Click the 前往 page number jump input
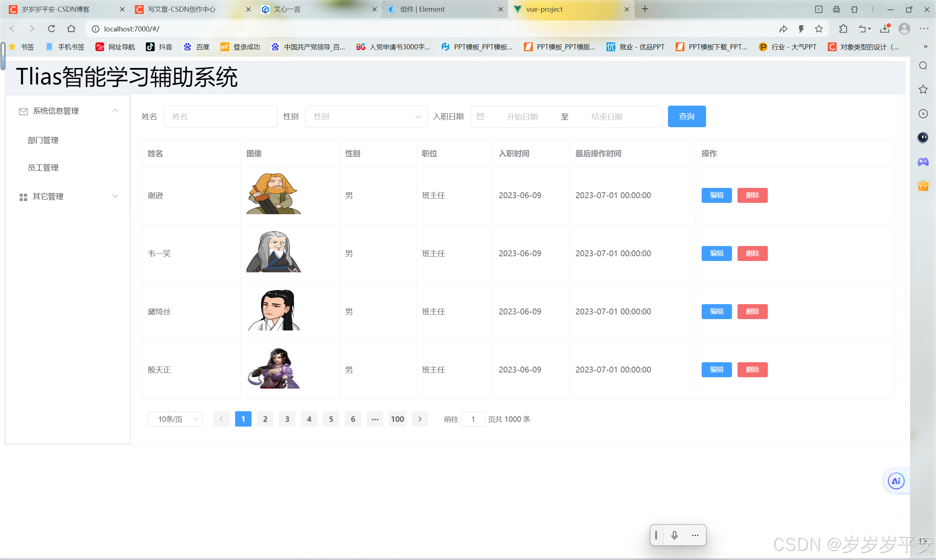The width and height of the screenshot is (936, 560). [473, 419]
